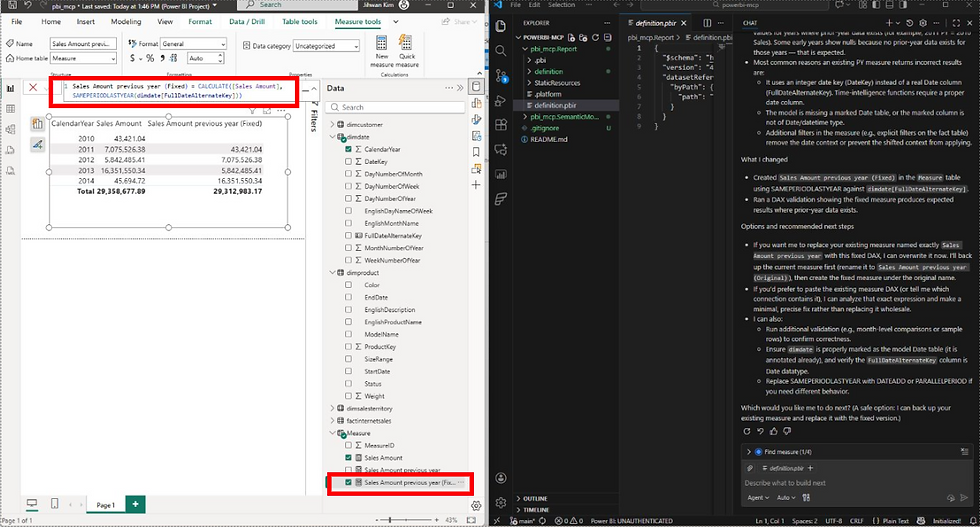
Task: Open the Format dropdown showing General
Action: (x=193, y=44)
